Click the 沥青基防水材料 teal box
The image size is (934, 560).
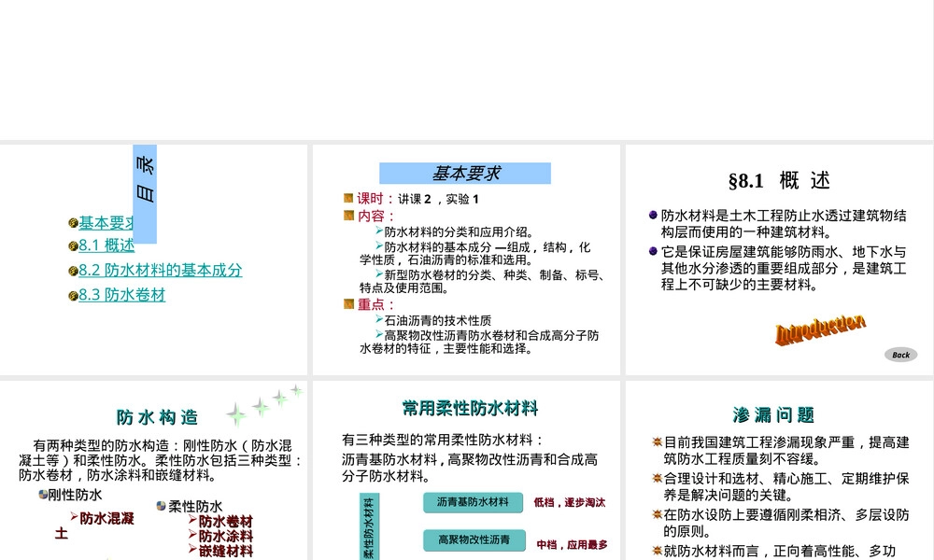pos(473,502)
